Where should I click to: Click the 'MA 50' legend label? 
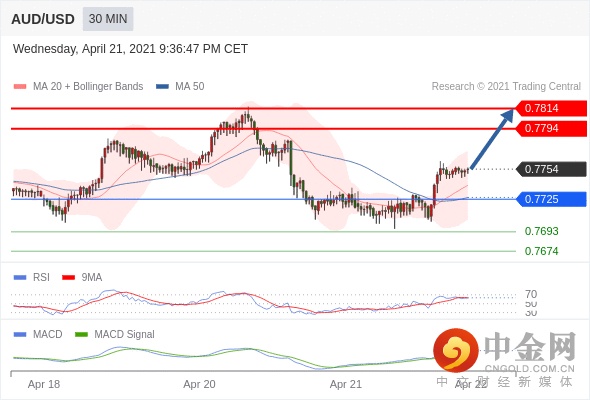pos(190,87)
